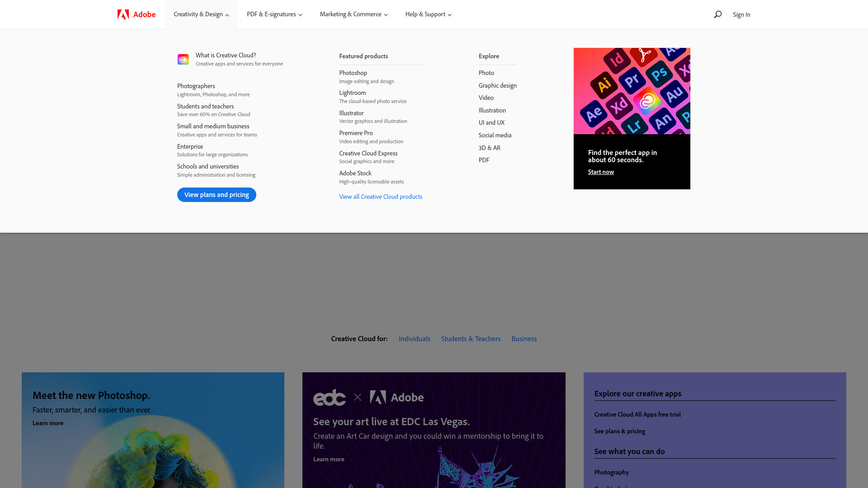Image resolution: width=868 pixels, height=488 pixels.
Task: Open Photoshop in Featured products
Action: 367,77
